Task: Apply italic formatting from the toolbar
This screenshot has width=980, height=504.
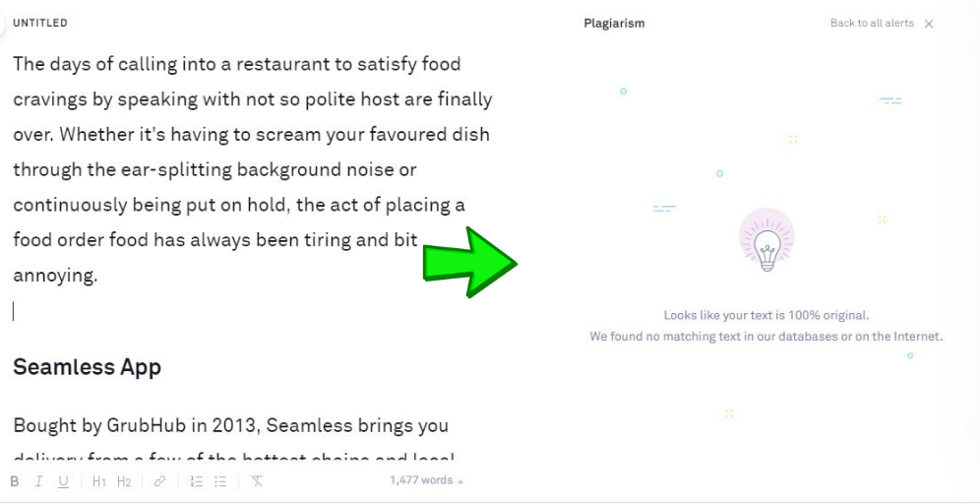Action: pyautogui.click(x=39, y=481)
